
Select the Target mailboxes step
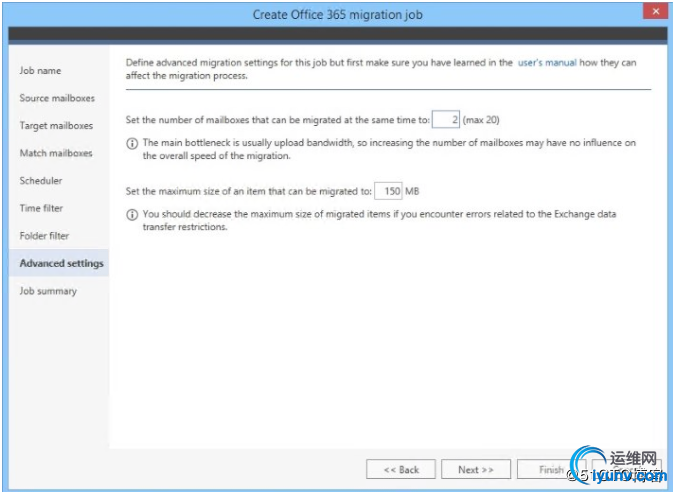[56, 125]
